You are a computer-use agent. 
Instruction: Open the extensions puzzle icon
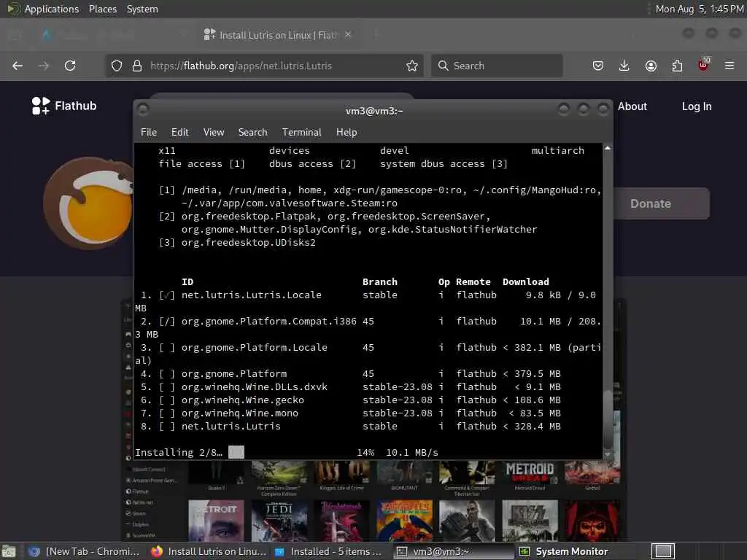[677, 66]
